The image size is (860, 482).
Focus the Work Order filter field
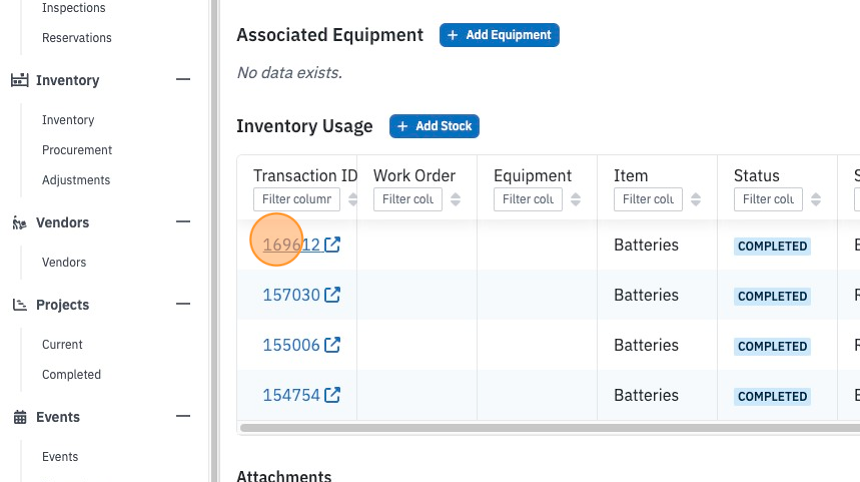coord(408,200)
